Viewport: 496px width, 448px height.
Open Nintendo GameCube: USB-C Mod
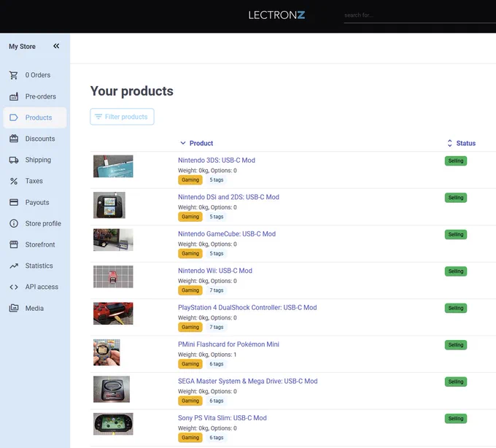pos(227,233)
